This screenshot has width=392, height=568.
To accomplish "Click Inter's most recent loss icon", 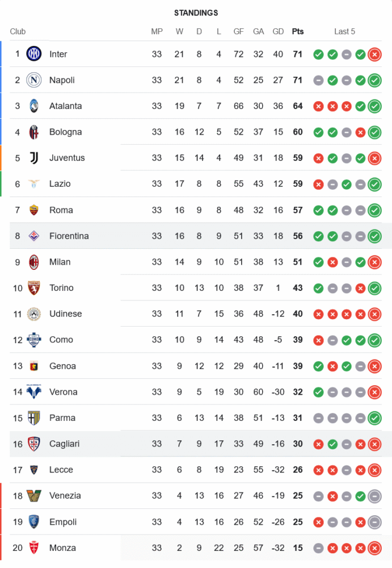I will [x=374, y=55].
